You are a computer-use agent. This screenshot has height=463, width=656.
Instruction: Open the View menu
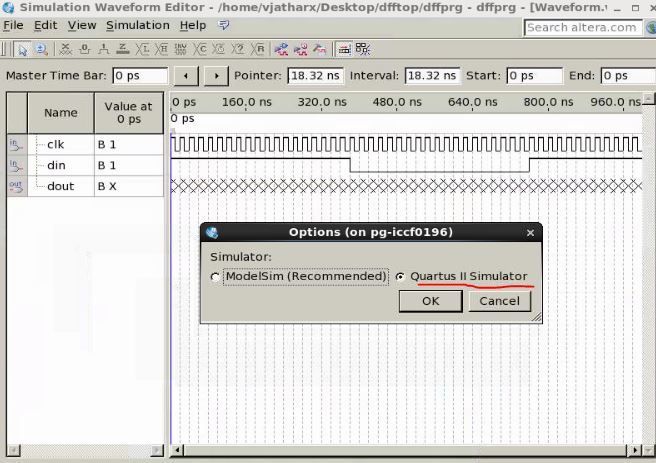click(82, 26)
